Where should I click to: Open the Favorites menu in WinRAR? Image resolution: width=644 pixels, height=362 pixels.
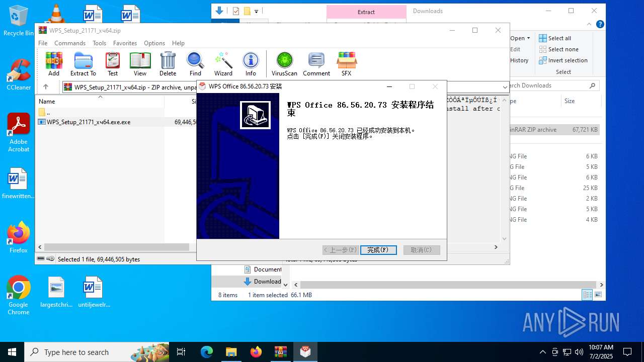click(125, 43)
